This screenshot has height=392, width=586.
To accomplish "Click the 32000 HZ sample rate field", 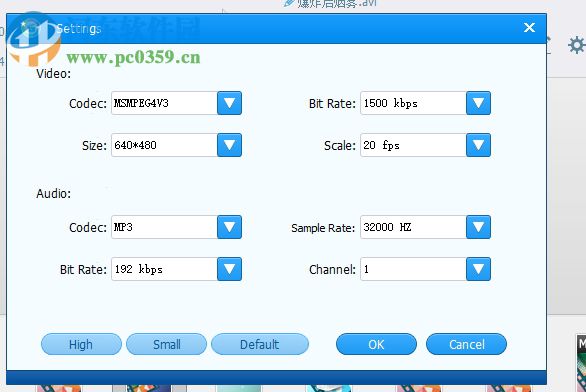I will click(413, 227).
